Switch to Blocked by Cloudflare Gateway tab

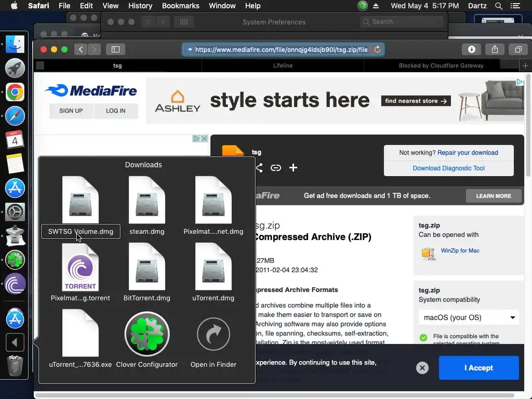(x=441, y=65)
